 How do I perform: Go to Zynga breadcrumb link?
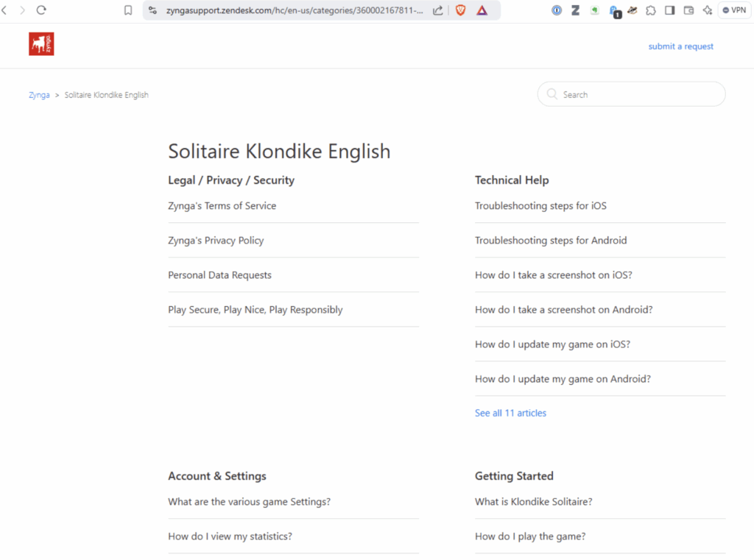coord(39,95)
